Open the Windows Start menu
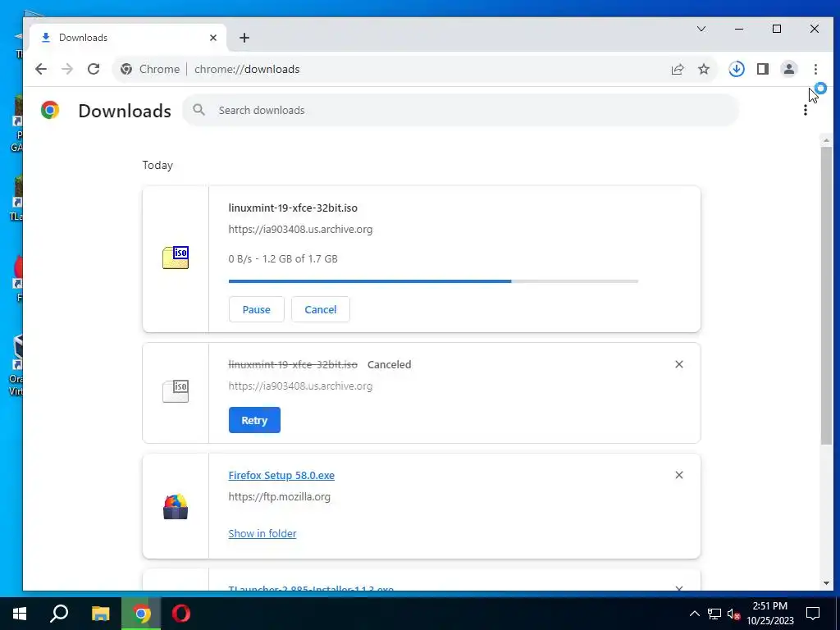This screenshot has width=840, height=630. [x=20, y=614]
